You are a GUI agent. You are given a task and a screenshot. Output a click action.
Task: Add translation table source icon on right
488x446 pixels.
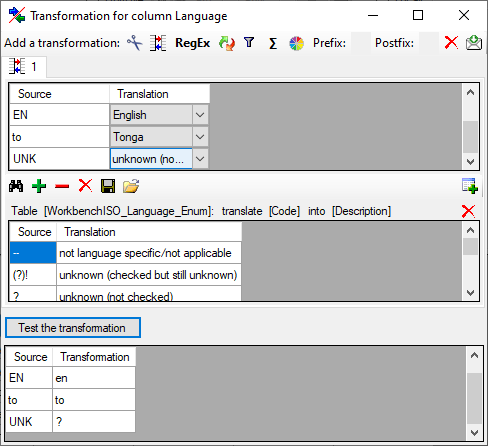coord(470,186)
